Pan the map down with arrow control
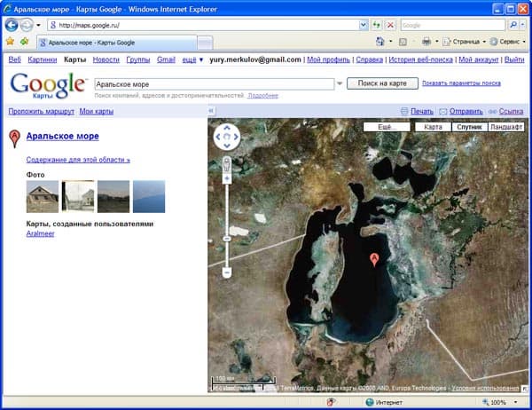The height and width of the screenshot is (410, 532). point(227,146)
